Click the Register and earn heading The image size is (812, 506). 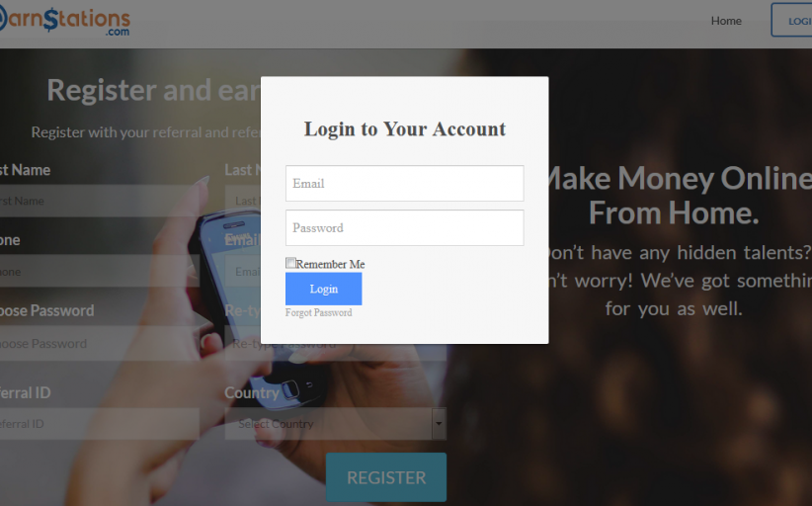(154, 90)
